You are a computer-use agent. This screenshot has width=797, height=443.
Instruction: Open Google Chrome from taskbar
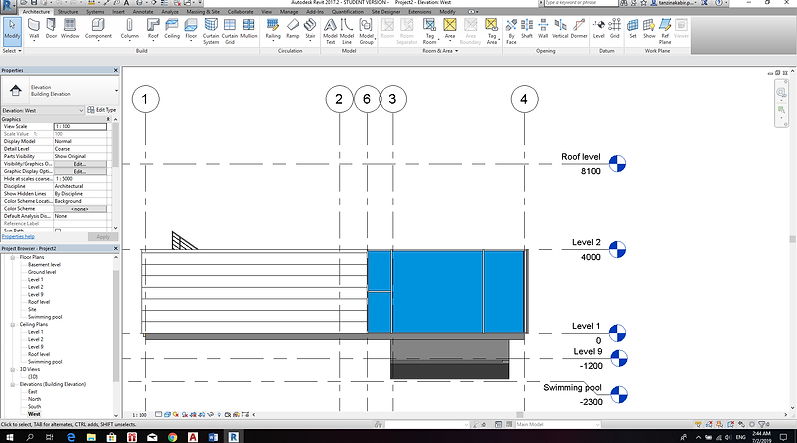tap(172, 437)
